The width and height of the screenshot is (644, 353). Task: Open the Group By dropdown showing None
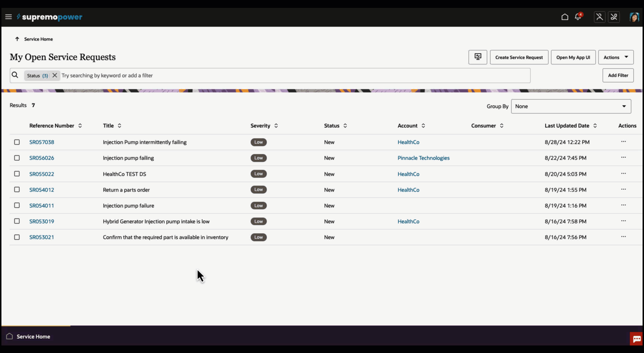click(571, 106)
